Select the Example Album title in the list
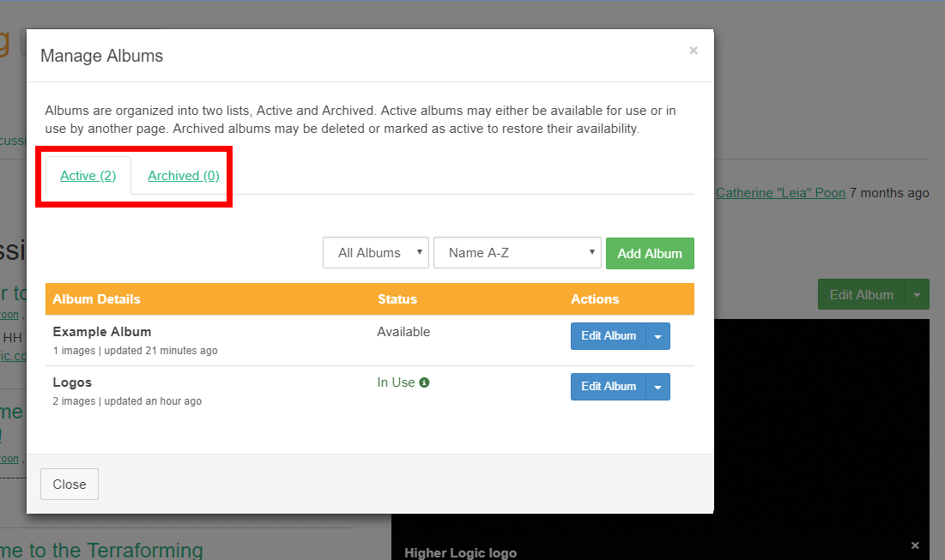This screenshot has width=945, height=560. point(101,332)
